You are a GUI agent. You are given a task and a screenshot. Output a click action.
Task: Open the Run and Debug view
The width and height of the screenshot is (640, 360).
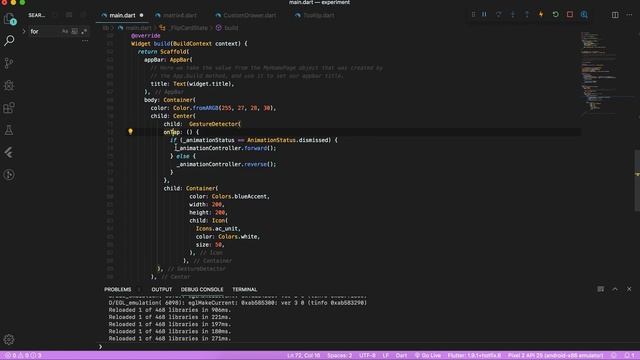tap(9, 85)
